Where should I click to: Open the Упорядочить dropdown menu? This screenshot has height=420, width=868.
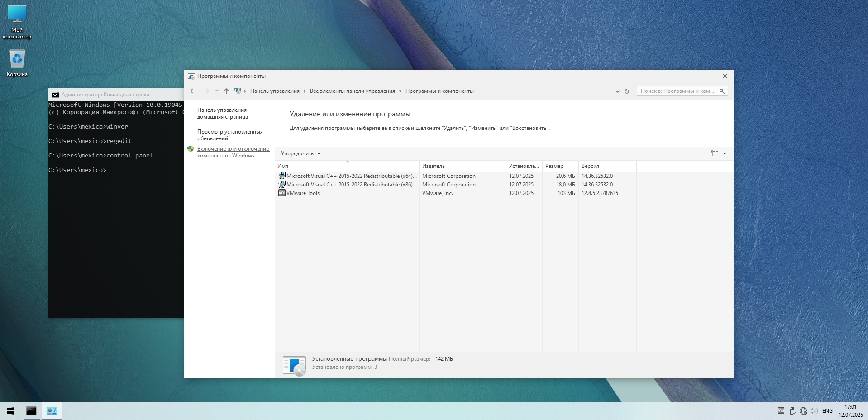pyautogui.click(x=300, y=153)
